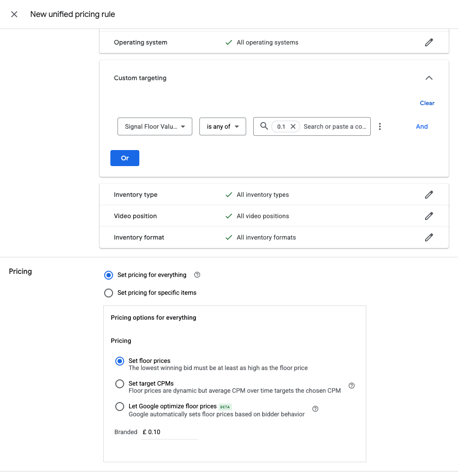Select Set pricing for specific items
458x476 pixels.
pyautogui.click(x=108, y=293)
